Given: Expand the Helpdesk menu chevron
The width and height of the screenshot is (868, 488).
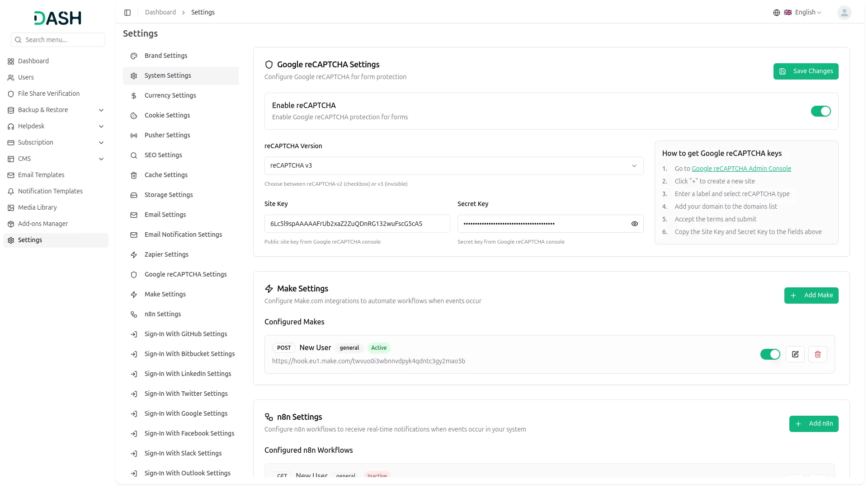Looking at the screenshot, I should (101, 127).
